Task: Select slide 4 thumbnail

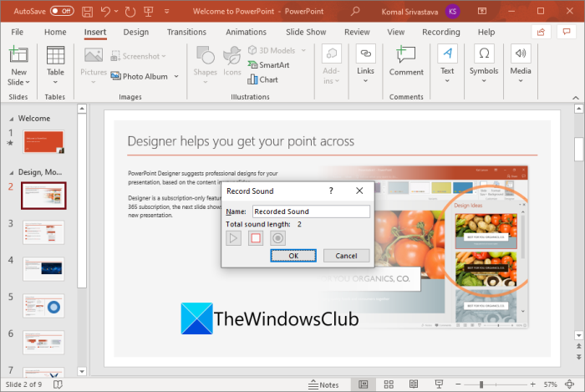Action: tap(43, 269)
